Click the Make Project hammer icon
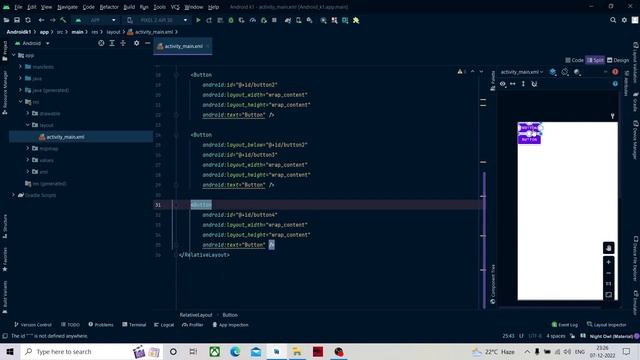 pos(63,20)
